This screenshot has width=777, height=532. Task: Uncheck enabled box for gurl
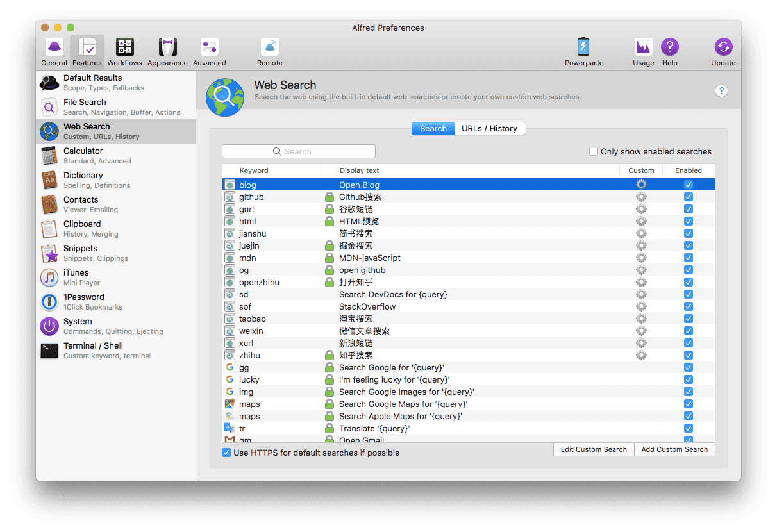[689, 209]
